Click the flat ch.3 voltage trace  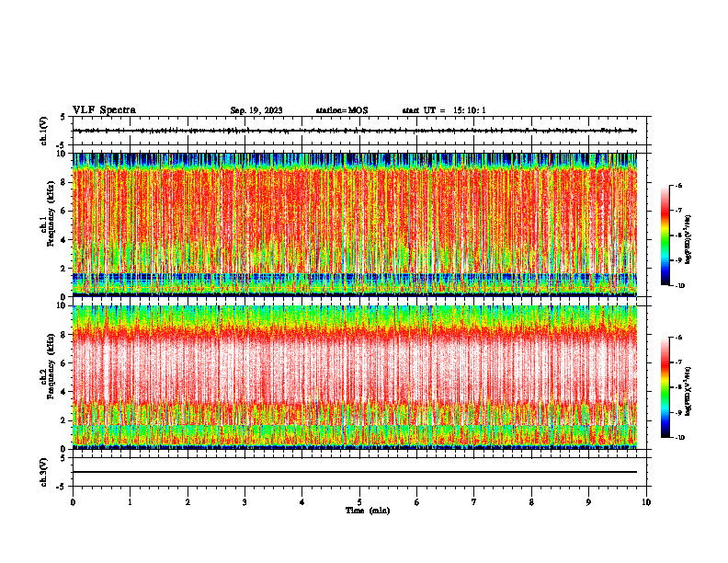coord(355,472)
